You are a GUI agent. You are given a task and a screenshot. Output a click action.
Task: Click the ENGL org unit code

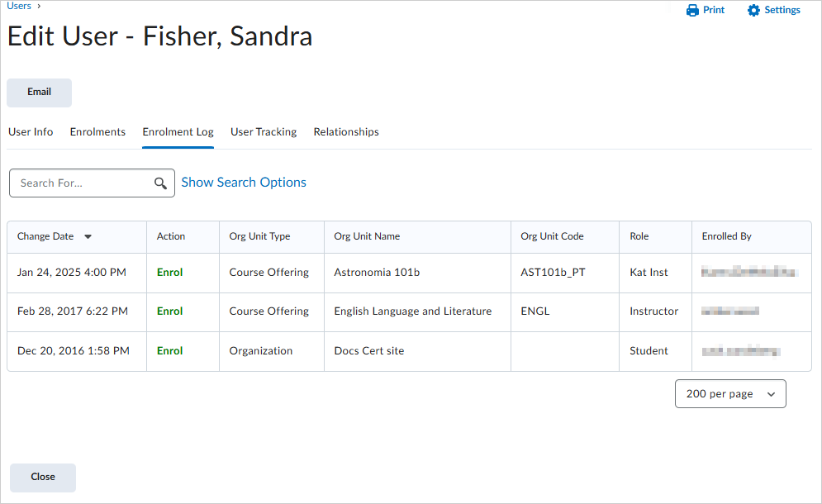pyautogui.click(x=535, y=311)
